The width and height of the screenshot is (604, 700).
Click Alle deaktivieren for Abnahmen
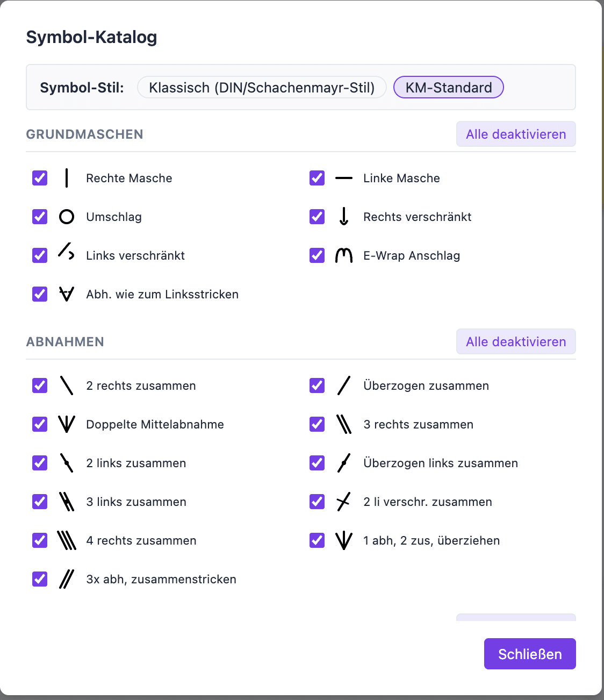(516, 341)
